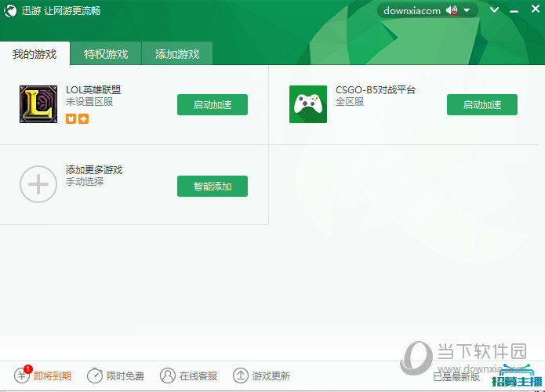Select the 我的游戏 tab
Viewport: 545px width, 392px height.
[35, 54]
